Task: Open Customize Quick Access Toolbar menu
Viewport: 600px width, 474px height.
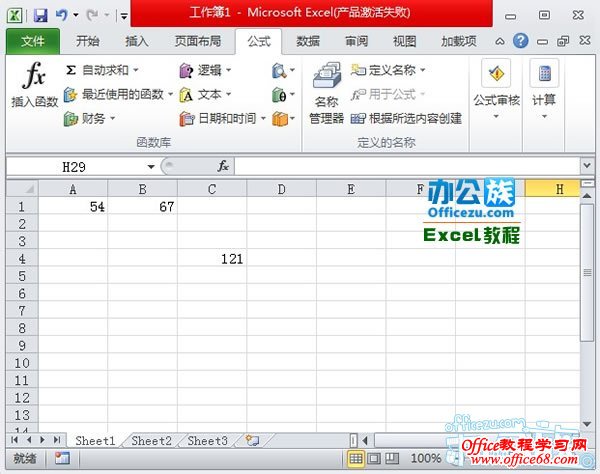Action: (124, 16)
